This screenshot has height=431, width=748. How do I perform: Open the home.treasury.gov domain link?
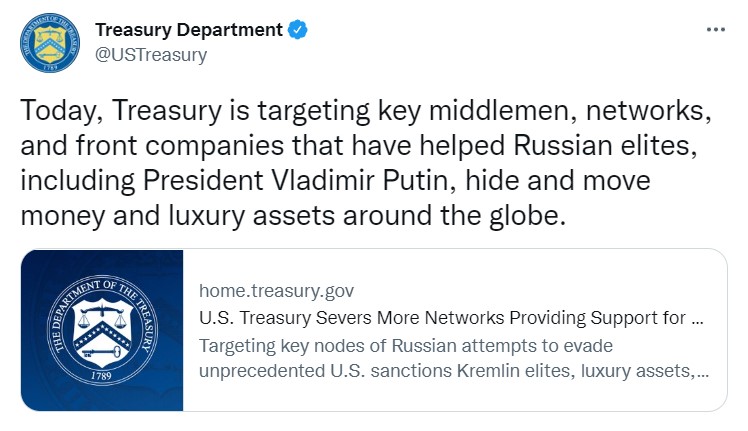click(x=277, y=290)
